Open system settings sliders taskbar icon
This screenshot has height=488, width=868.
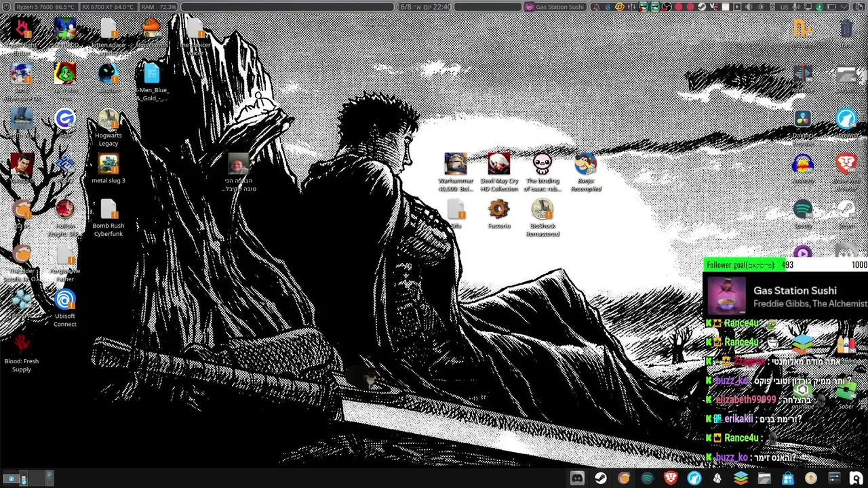(834, 479)
